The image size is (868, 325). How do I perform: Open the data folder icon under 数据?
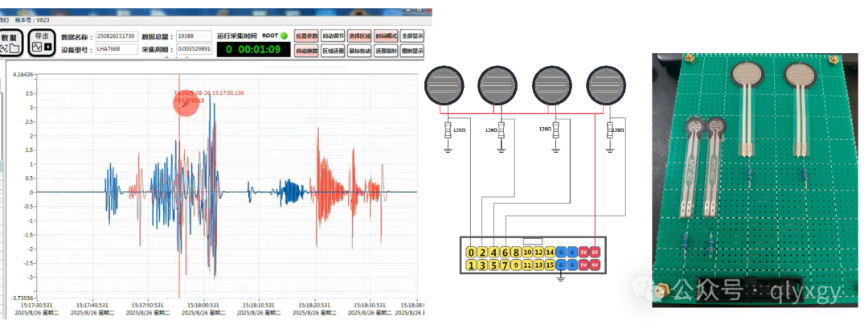click(14, 48)
